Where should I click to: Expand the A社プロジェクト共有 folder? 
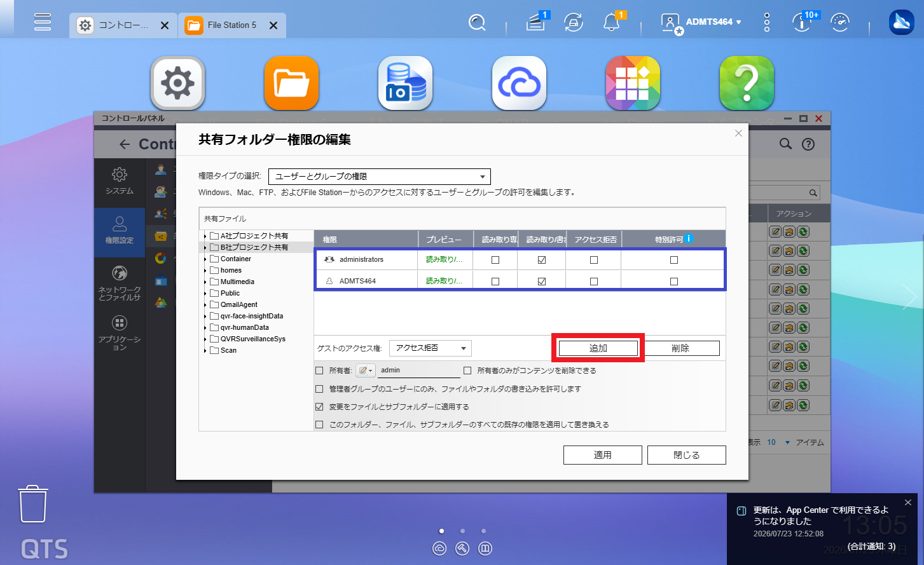[x=205, y=236]
